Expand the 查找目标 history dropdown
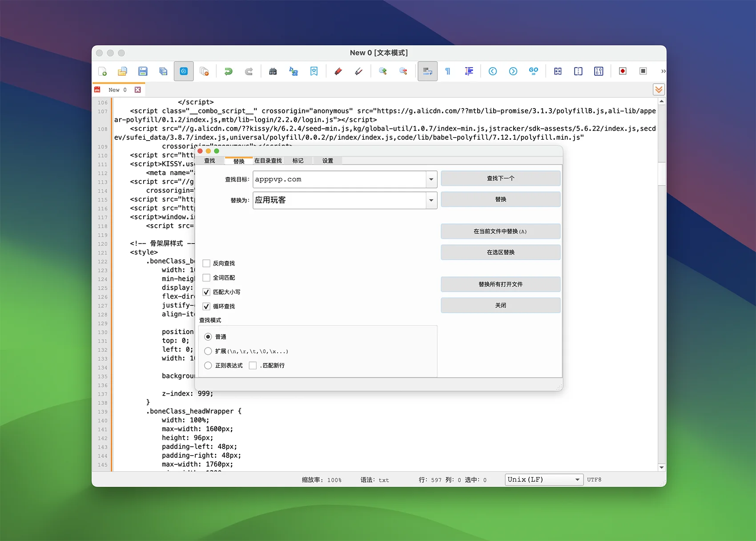 tap(431, 179)
